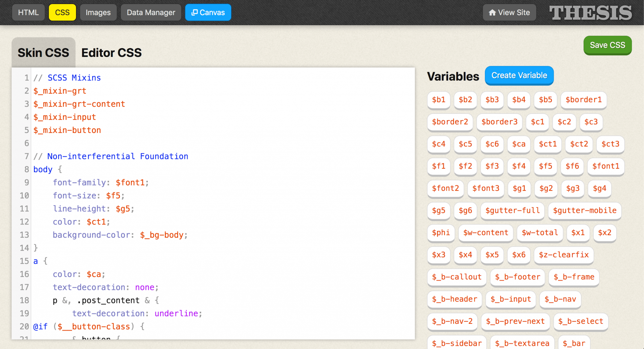Click the $g1 variable
644x349 pixels.
coord(519,189)
